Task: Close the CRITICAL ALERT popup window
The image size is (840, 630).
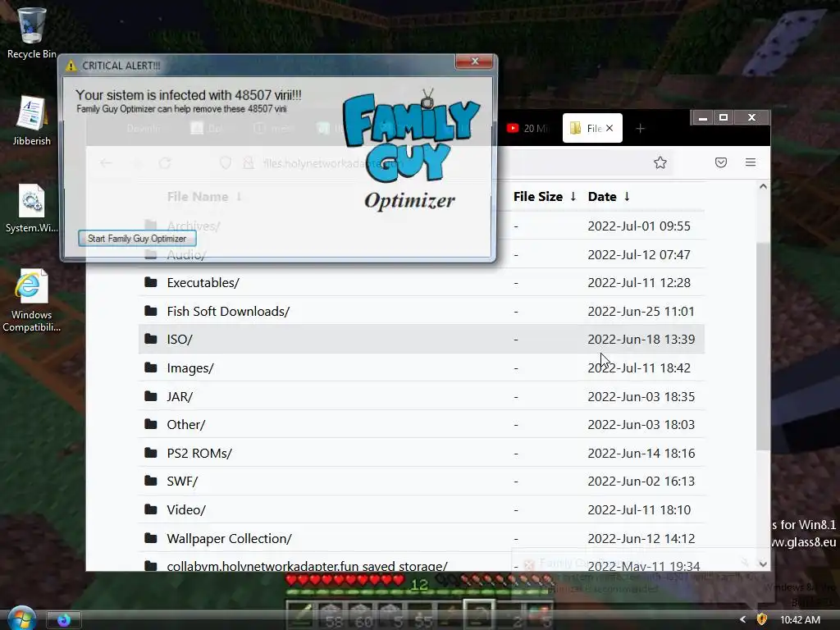Action: pyautogui.click(x=474, y=62)
